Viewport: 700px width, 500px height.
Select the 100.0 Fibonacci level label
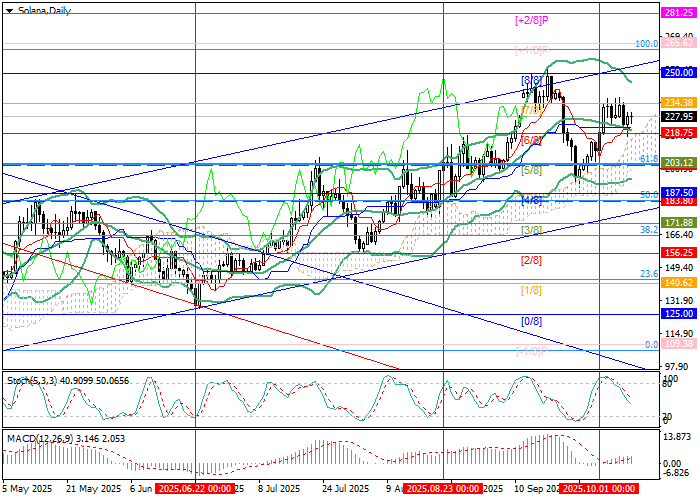click(x=646, y=43)
